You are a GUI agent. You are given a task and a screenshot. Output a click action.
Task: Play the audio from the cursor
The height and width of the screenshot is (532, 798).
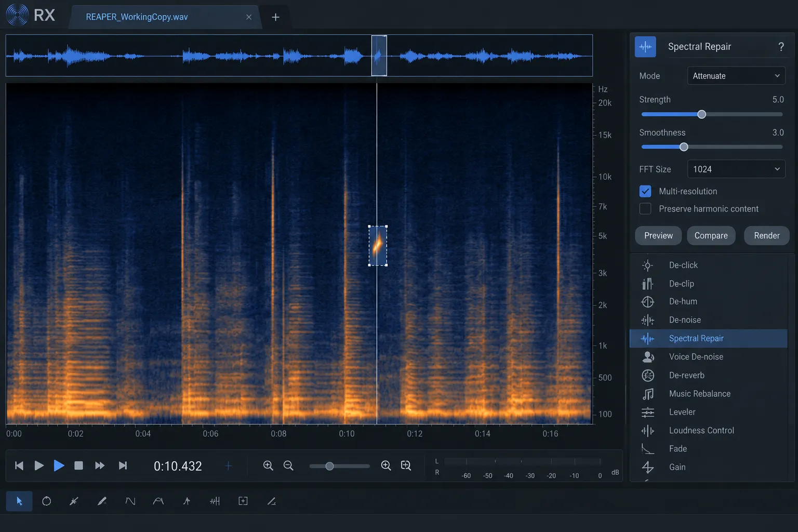click(39, 465)
